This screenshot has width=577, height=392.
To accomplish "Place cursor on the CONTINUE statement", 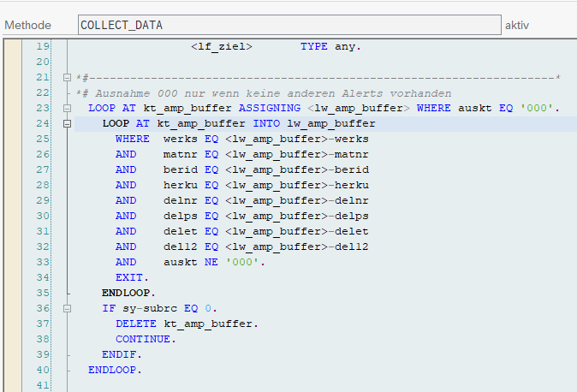I will [x=146, y=340].
